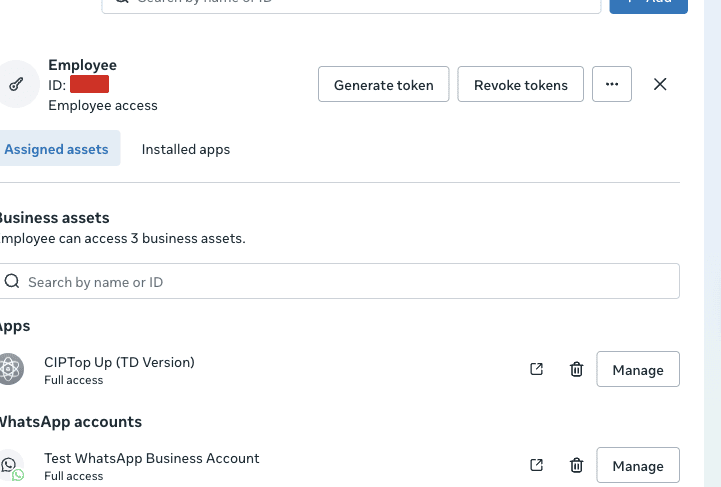Click the blue Add button

tap(648, 5)
